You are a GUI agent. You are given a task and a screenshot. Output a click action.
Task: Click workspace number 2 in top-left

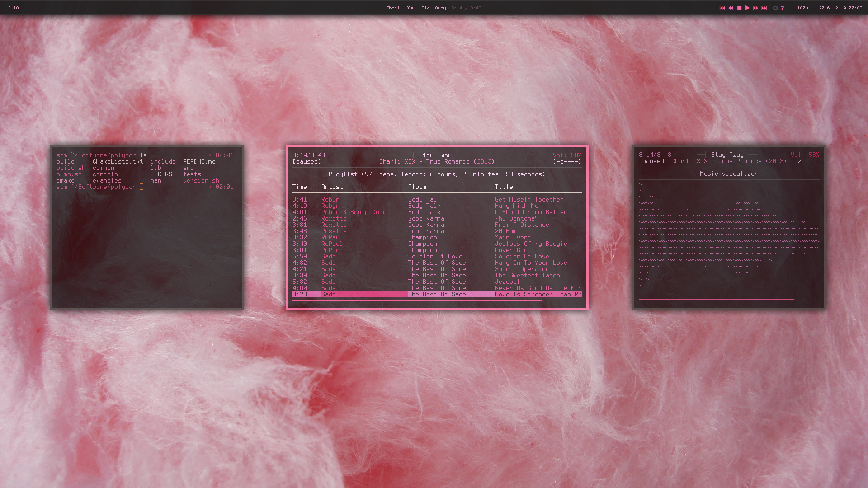click(9, 8)
